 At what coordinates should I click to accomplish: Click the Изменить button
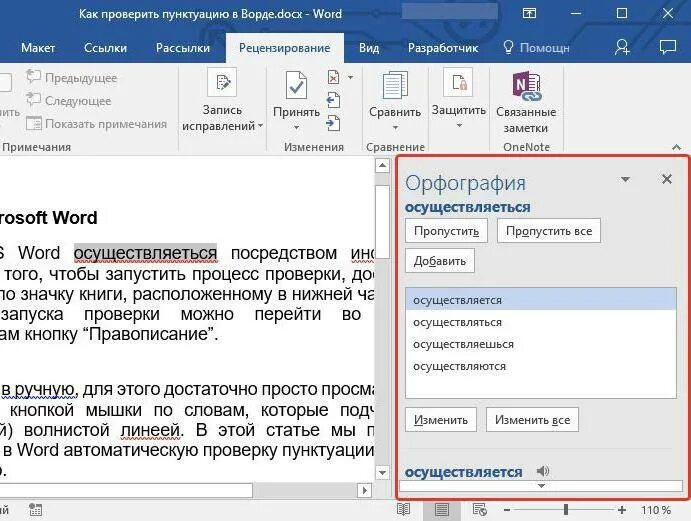click(441, 420)
